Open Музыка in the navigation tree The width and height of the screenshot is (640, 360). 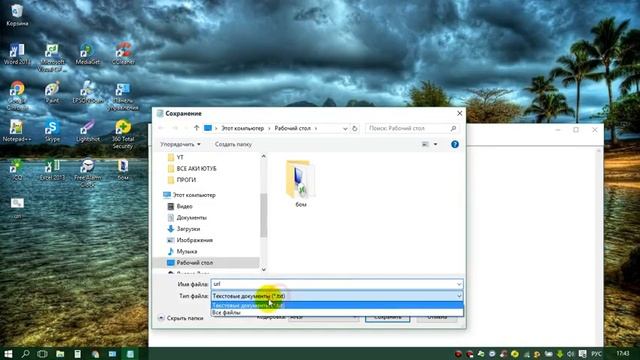coord(187,251)
